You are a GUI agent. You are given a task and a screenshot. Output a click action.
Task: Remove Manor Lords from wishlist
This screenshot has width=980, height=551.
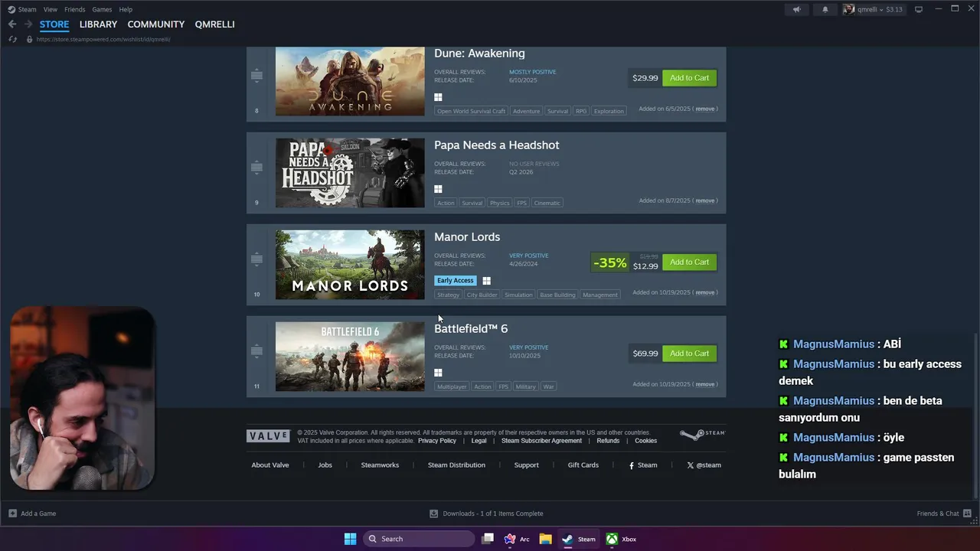point(704,292)
